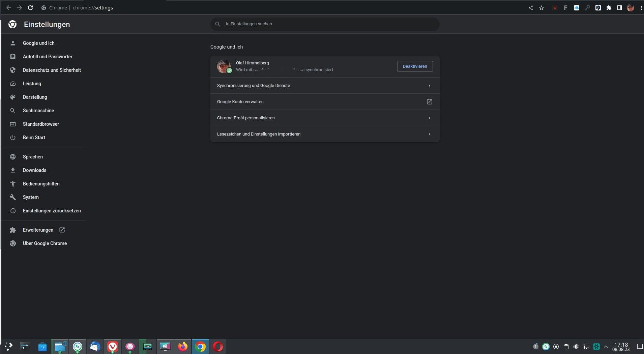Click the volume icon in the system tray
Image resolution: width=644 pixels, height=354 pixels.
pos(576,347)
